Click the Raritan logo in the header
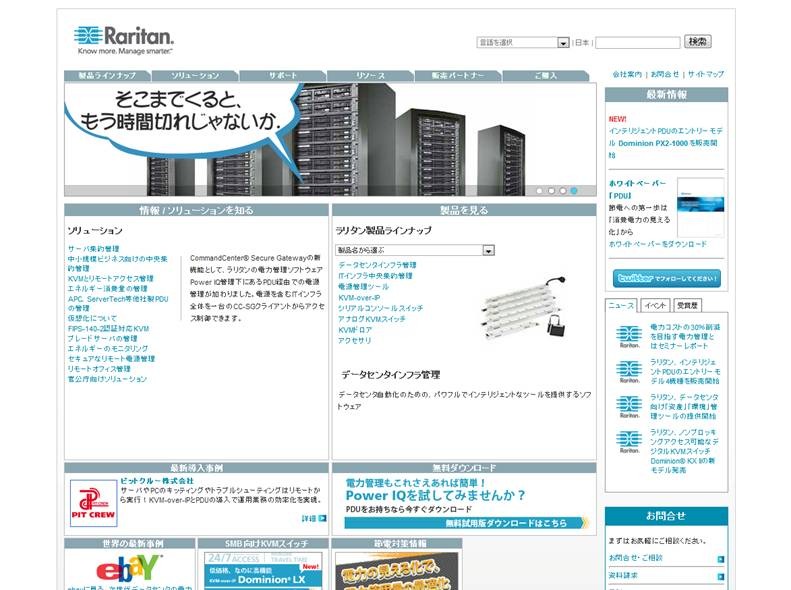Viewport: 791px width, 590px height. coord(124,40)
